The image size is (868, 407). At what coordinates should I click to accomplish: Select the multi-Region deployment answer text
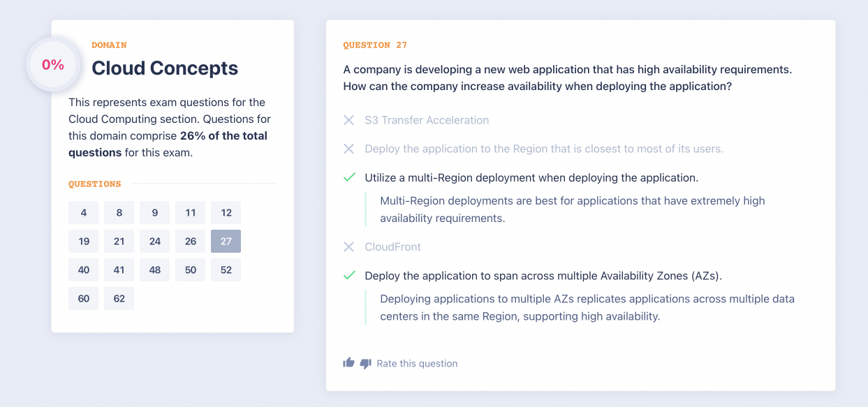pyautogui.click(x=531, y=177)
